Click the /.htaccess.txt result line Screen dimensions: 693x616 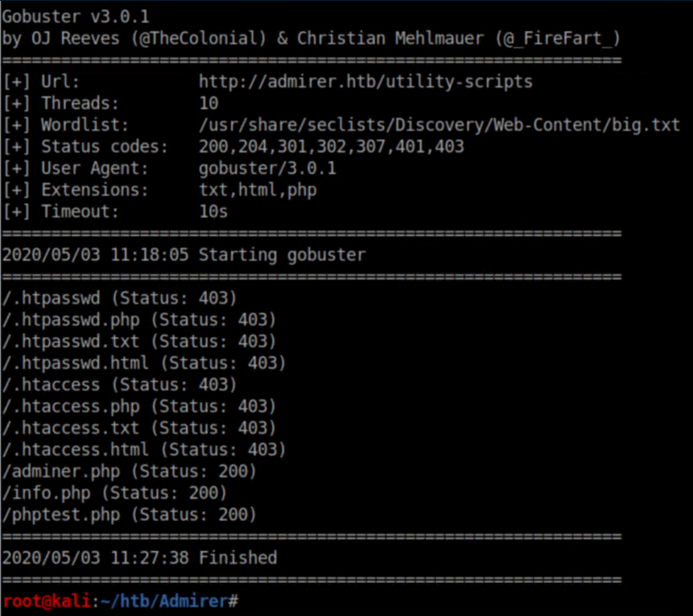(x=139, y=428)
